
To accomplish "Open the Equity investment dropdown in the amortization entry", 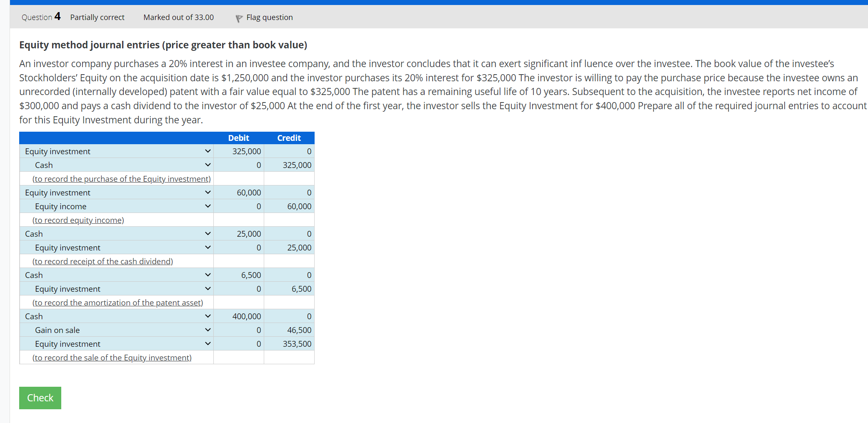I will [208, 288].
